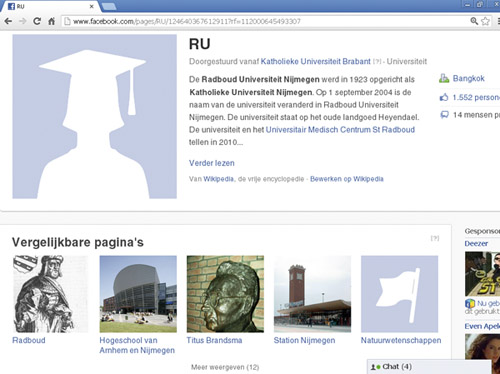Click the RU page title
Screen dimensions: 500x374
[x=200, y=44]
